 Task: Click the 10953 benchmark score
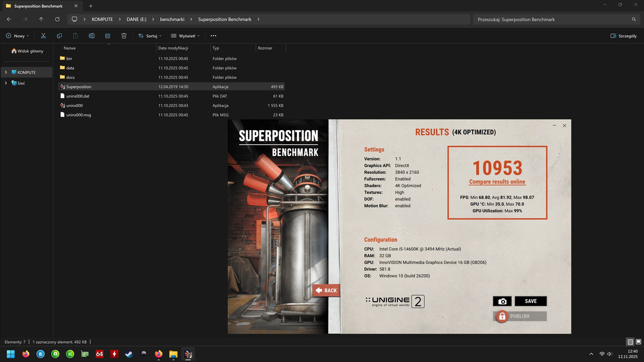click(x=497, y=168)
